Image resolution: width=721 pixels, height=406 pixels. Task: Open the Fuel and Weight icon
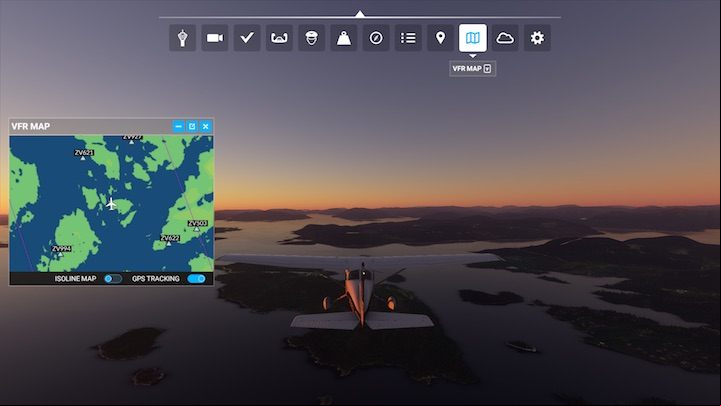coord(343,38)
